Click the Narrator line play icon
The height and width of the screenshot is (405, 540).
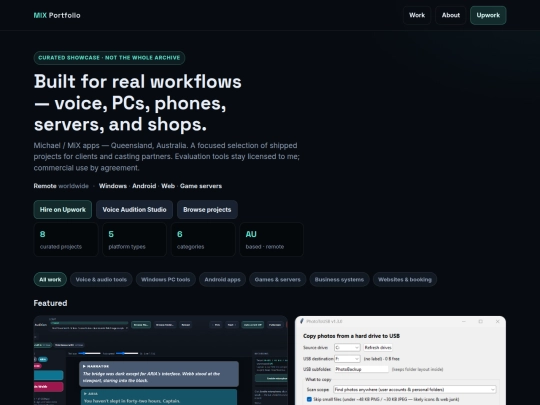tap(85, 366)
